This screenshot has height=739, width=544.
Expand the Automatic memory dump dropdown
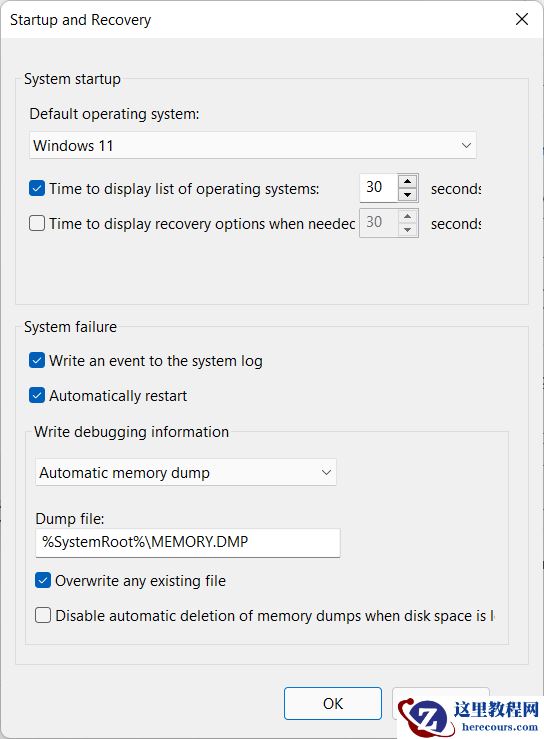tap(186, 472)
